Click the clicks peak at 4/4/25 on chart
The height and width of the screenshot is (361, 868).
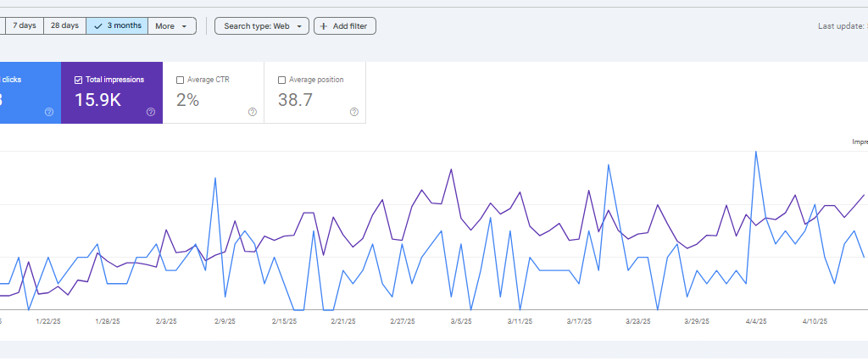pos(755,152)
